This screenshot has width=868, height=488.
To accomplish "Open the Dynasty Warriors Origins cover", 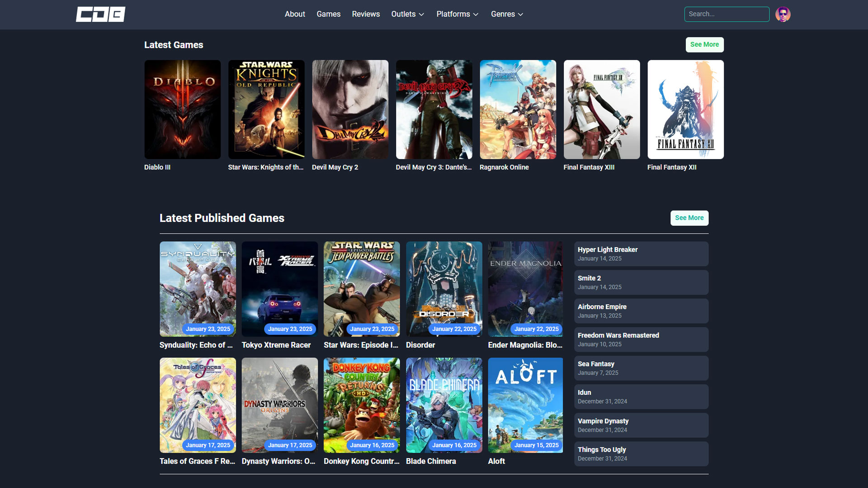I will [280, 405].
